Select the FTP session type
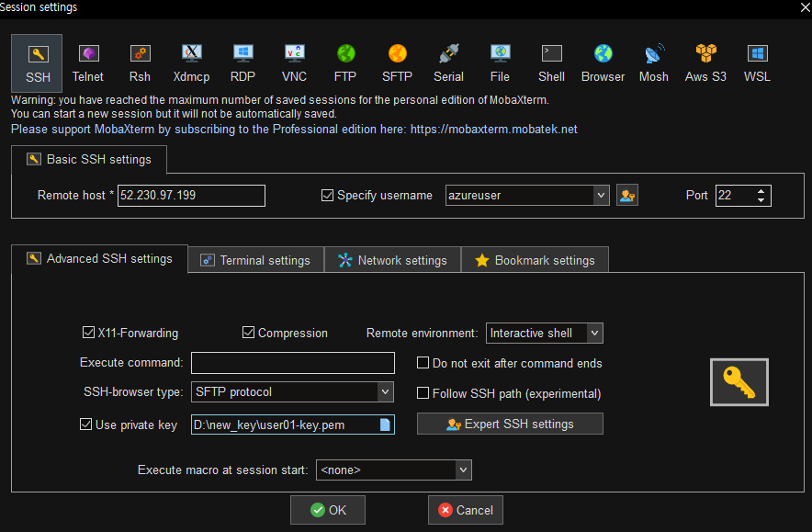812x532 pixels. 345,63
